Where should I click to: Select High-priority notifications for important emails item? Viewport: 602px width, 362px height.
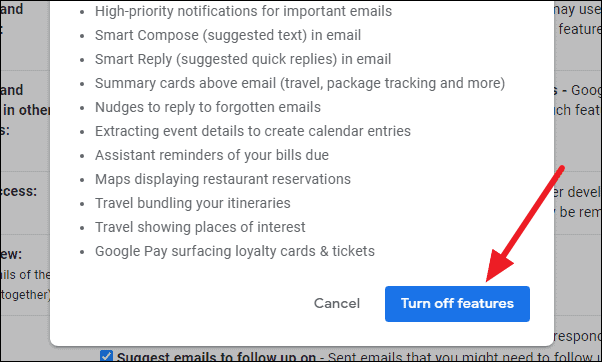coord(243,11)
